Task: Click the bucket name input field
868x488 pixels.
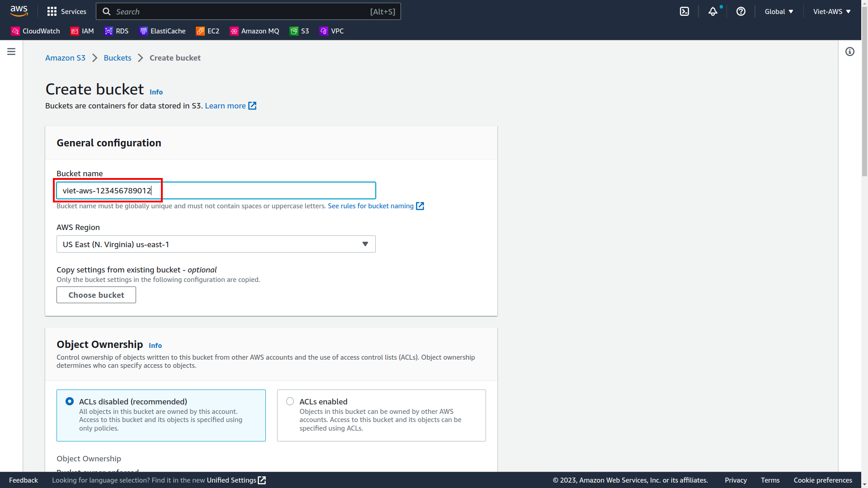Action: coord(216,191)
